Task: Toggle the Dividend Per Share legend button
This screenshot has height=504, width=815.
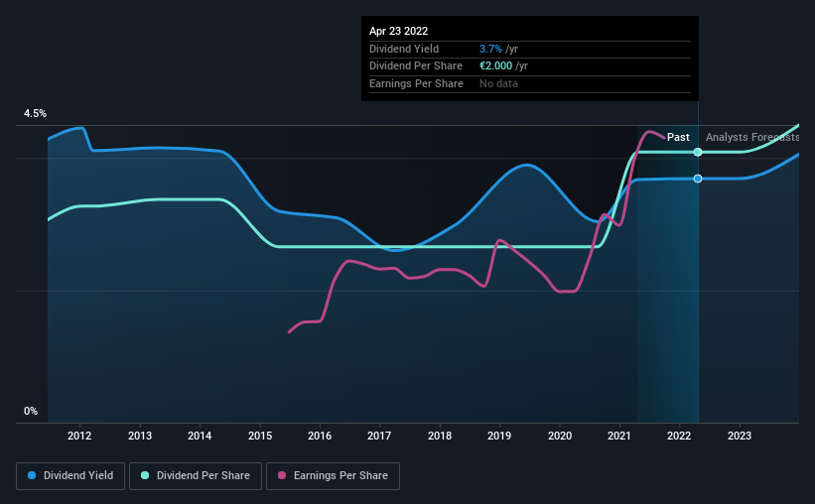Action: (196, 476)
